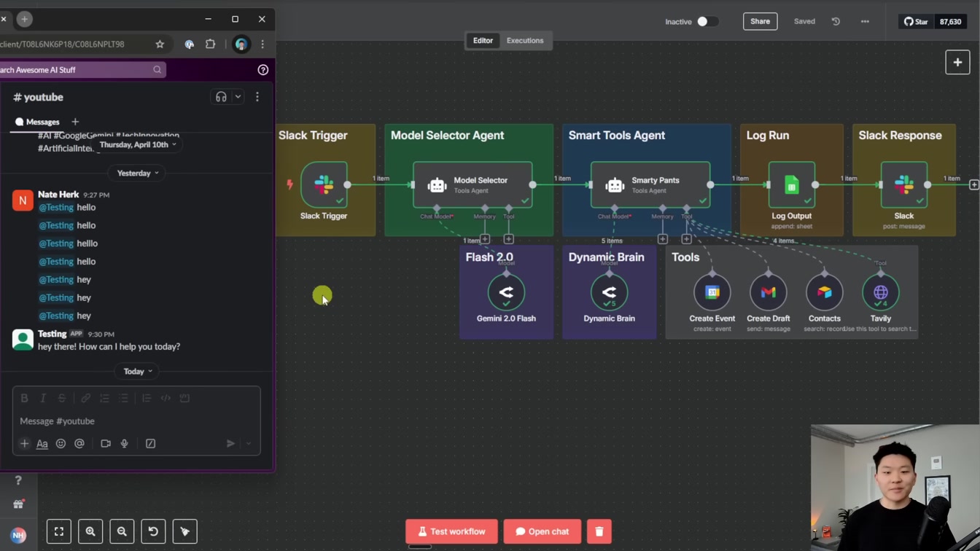
Task: Attach a file with composer plus icon
Action: [24, 443]
